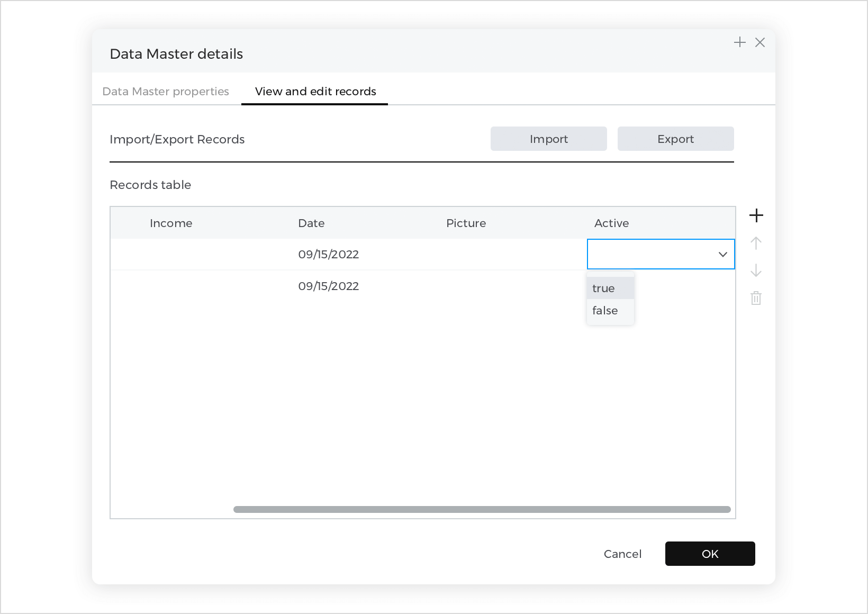Select the first 09/15/2022 date cell
868x614 pixels.
[328, 254]
